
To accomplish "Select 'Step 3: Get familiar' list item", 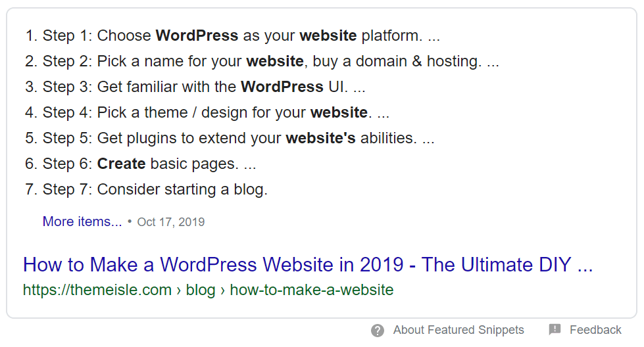I will 195,87.
